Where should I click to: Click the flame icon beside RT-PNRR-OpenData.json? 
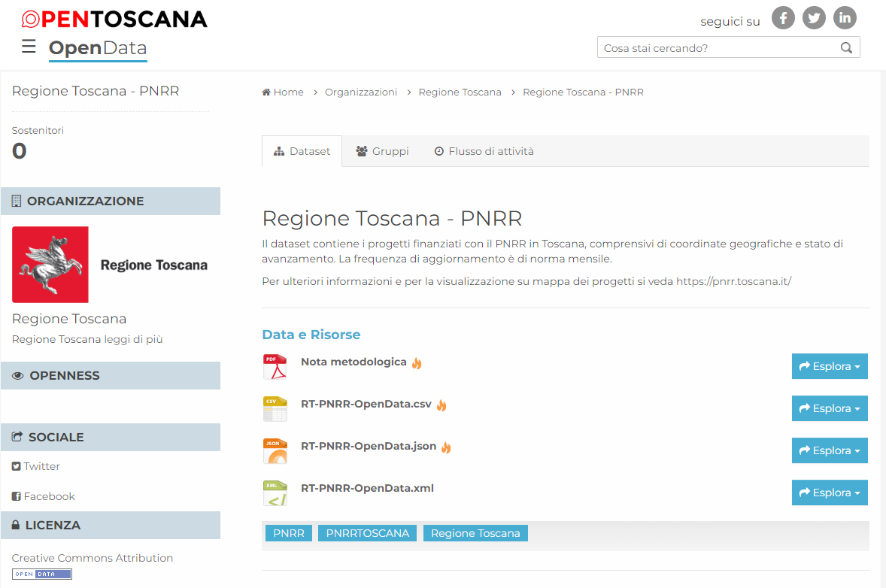(x=447, y=447)
